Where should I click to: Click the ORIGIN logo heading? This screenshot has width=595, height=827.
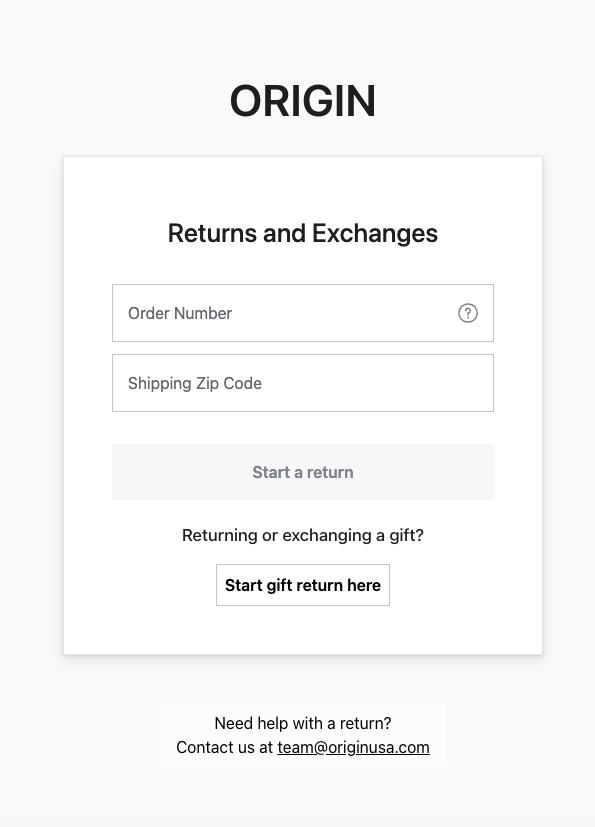(303, 101)
